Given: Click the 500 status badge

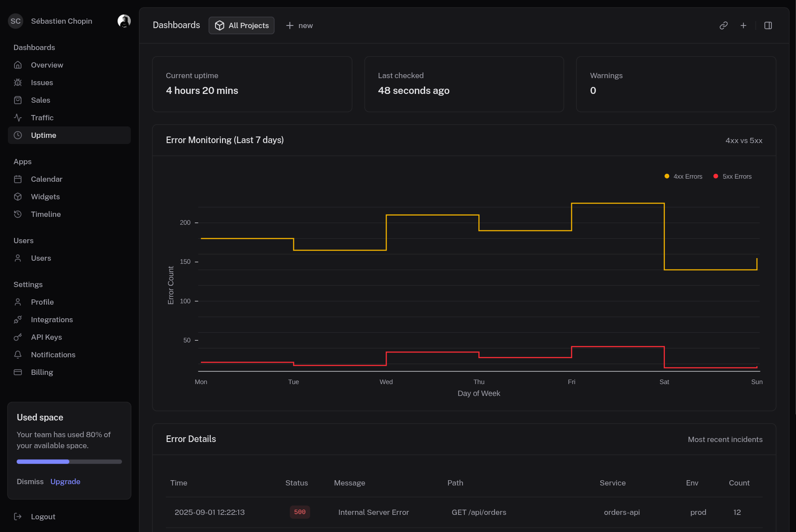Looking at the screenshot, I should tap(300, 512).
